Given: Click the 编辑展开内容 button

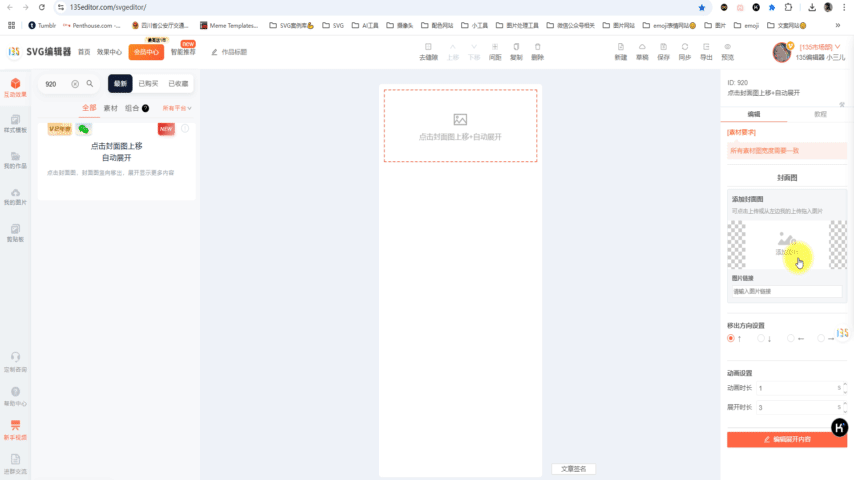Looking at the screenshot, I should coord(787,439).
